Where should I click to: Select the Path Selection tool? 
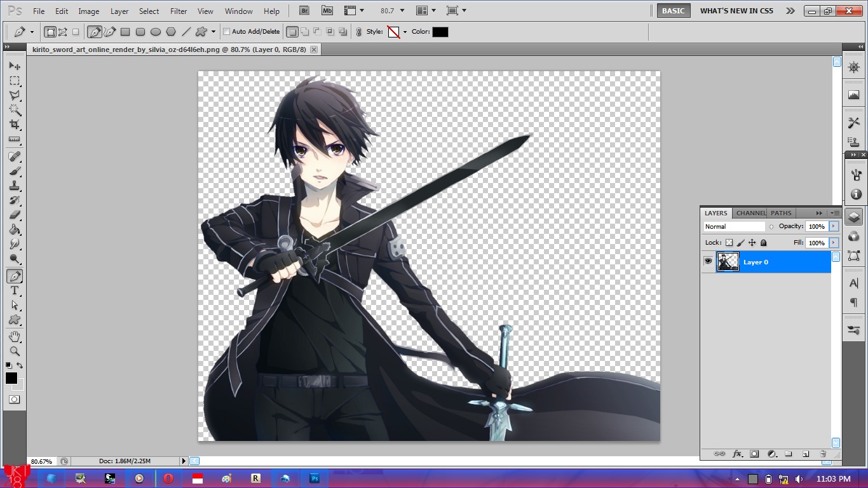(15, 305)
